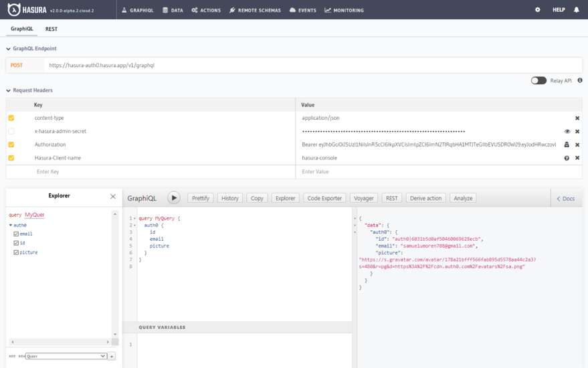This screenshot has height=368, width=588.
Task: Click the Enter Key input field
Action: (x=151, y=172)
